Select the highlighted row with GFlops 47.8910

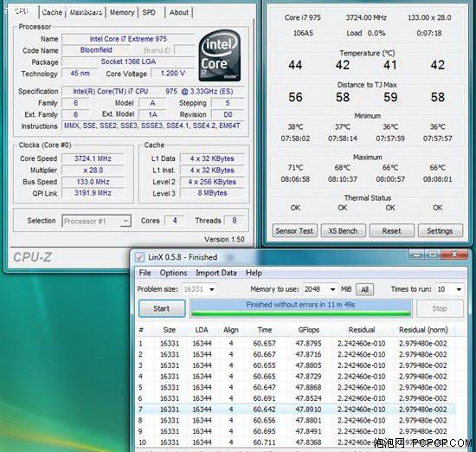[x=296, y=410]
